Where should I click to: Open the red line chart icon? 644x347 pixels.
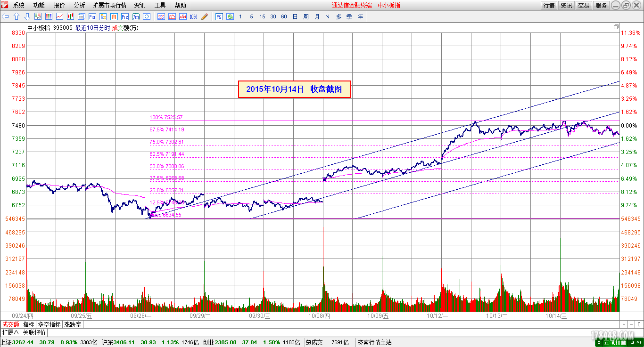click(x=59, y=16)
